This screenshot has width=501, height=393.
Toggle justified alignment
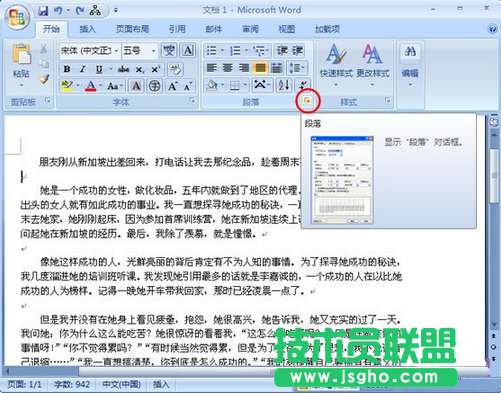coord(260,68)
